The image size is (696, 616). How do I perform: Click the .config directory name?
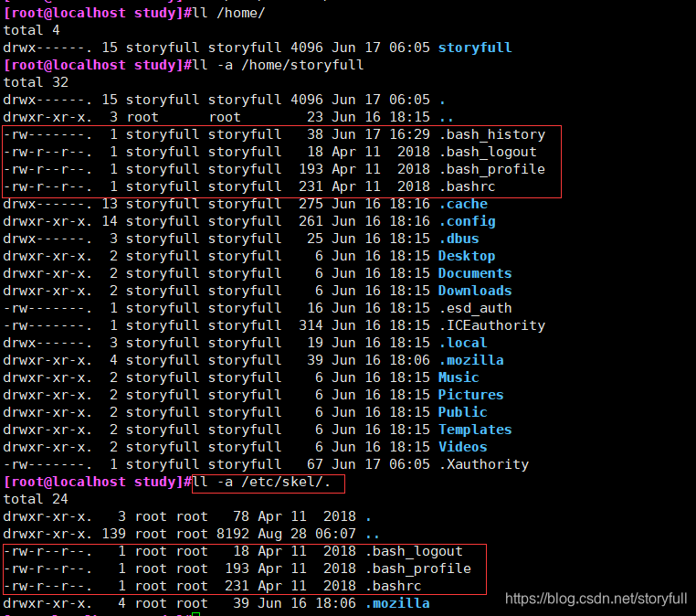point(467,221)
